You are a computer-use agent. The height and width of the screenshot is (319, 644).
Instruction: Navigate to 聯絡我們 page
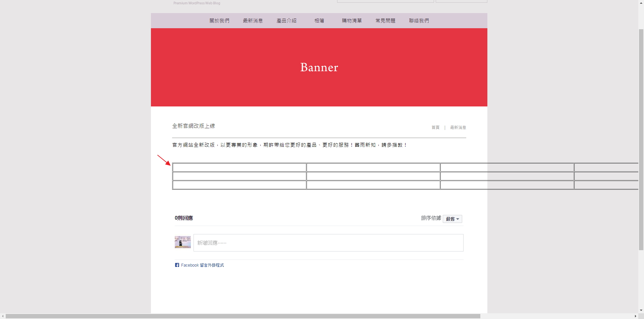pyautogui.click(x=419, y=21)
